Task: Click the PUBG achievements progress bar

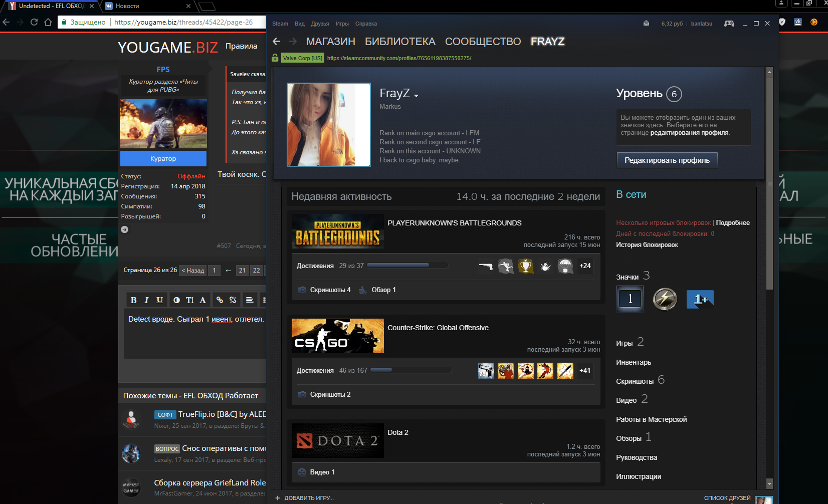Action: click(x=407, y=266)
